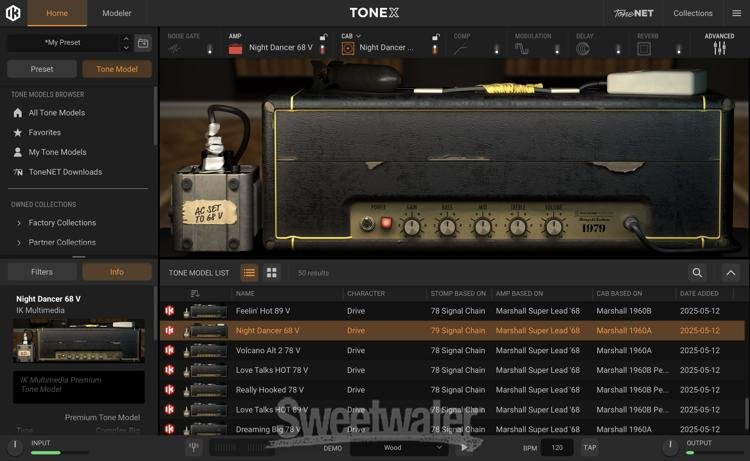Screen dimensions: 750x461
Task: Click the CAB speaker module icon
Action: pos(348,48)
